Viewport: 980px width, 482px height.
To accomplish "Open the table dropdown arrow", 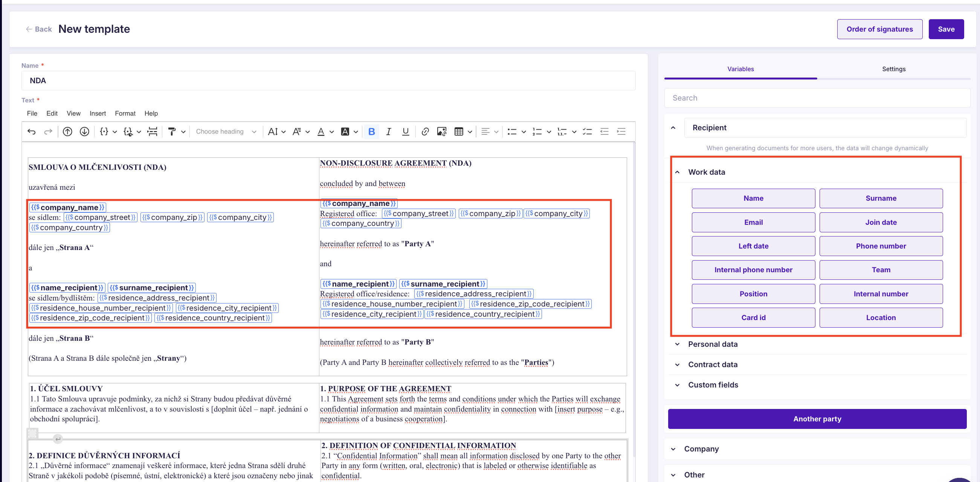I will point(470,132).
